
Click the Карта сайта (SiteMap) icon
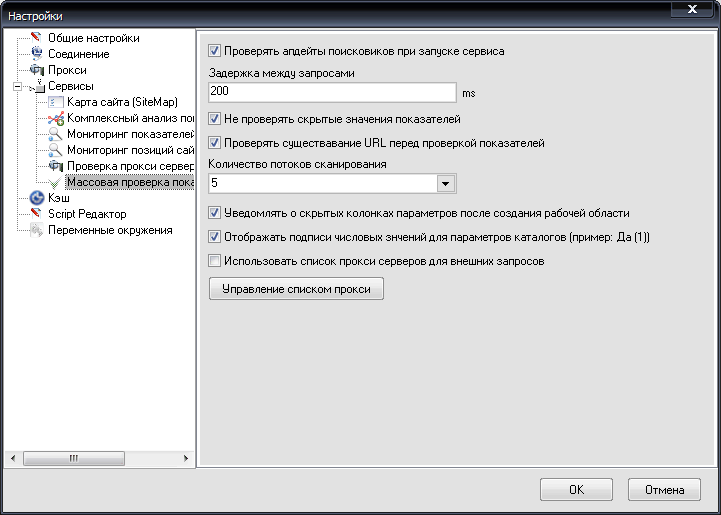(56, 102)
